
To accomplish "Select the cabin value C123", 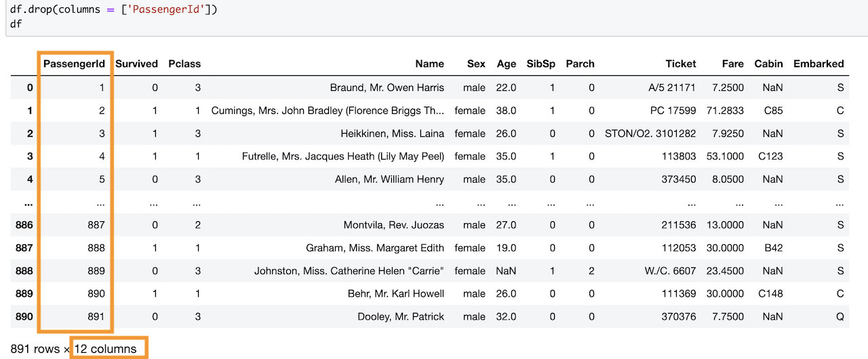I will click(x=769, y=157).
